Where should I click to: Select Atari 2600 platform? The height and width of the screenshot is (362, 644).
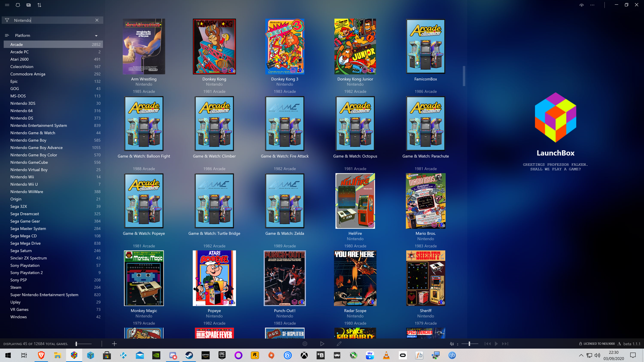click(x=53, y=59)
